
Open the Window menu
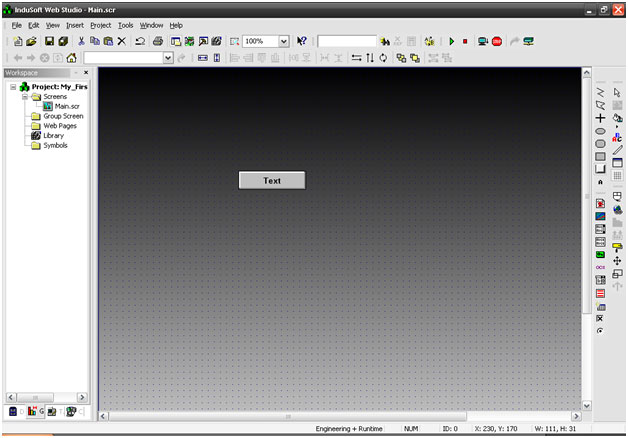151,25
